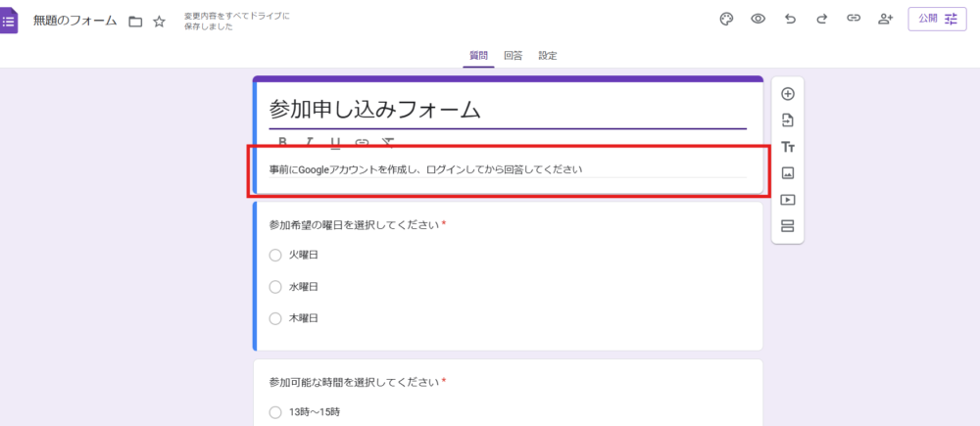Click the form description text field
980x426 pixels.
[507, 169]
